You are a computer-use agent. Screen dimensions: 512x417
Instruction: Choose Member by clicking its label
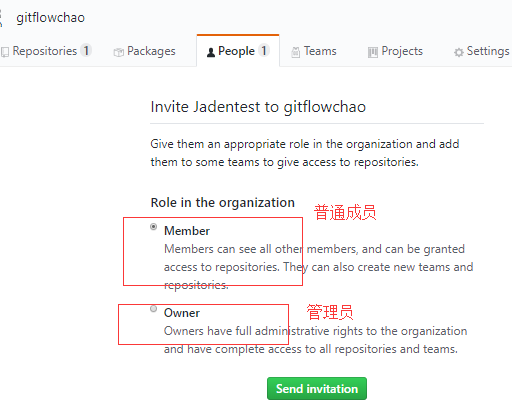[x=187, y=231]
